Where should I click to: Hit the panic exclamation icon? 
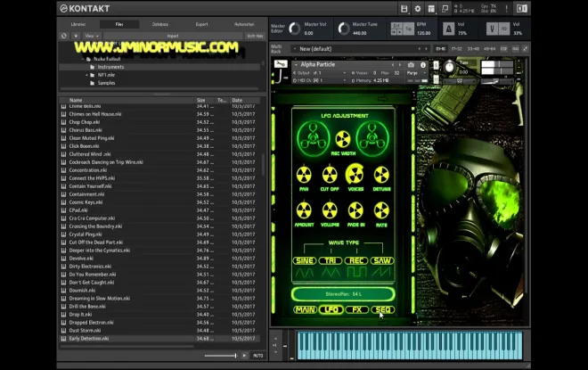[x=506, y=9]
